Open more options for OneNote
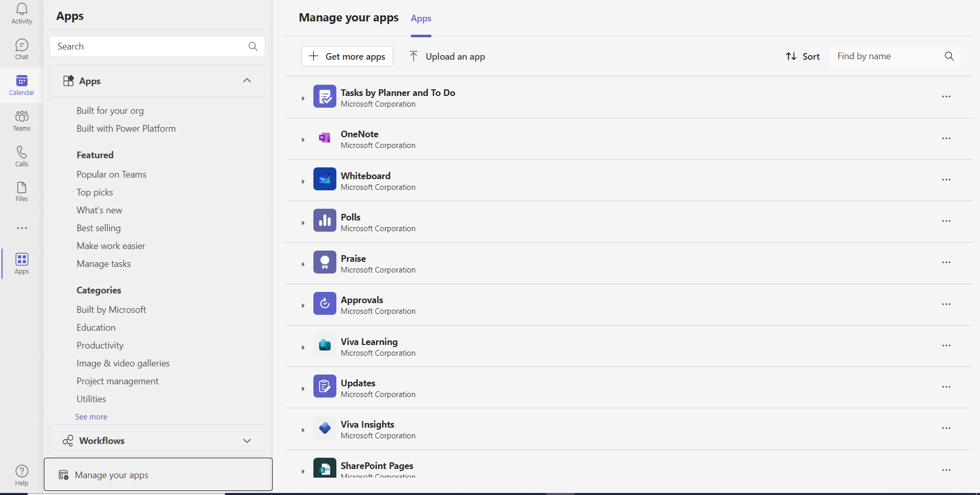The width and height of the screenshot is (980, 495). click(946, 138)
